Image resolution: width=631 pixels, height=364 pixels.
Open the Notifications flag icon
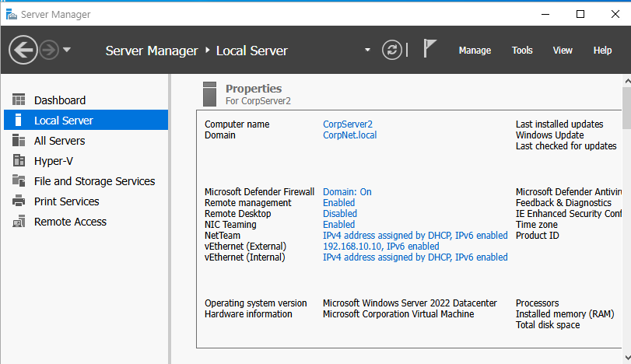[429, 50]
